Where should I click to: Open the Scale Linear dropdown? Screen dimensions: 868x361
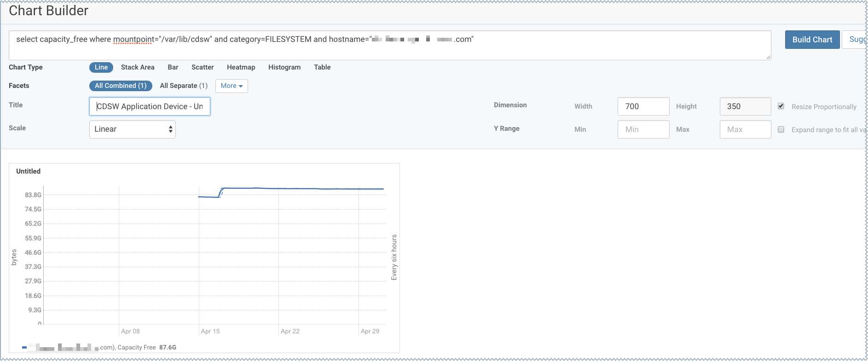click(x=133, y=129)
